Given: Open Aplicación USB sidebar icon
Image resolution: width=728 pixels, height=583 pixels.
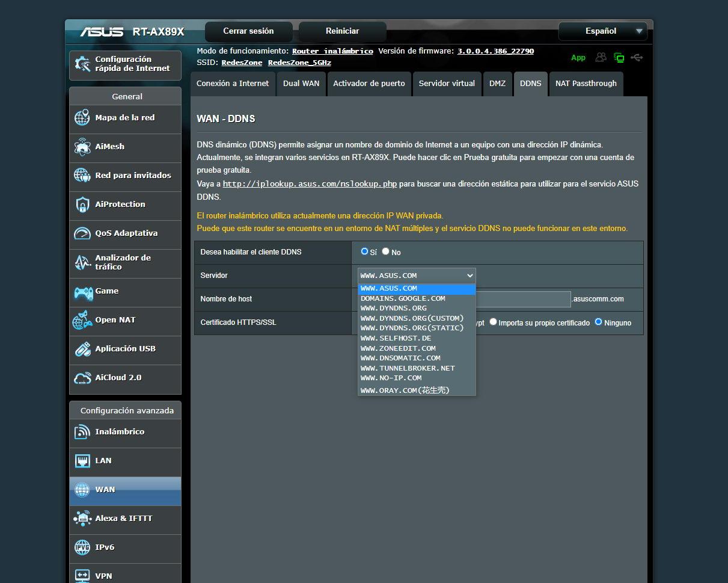Looking at the screenshot, I should click(82, 349).
